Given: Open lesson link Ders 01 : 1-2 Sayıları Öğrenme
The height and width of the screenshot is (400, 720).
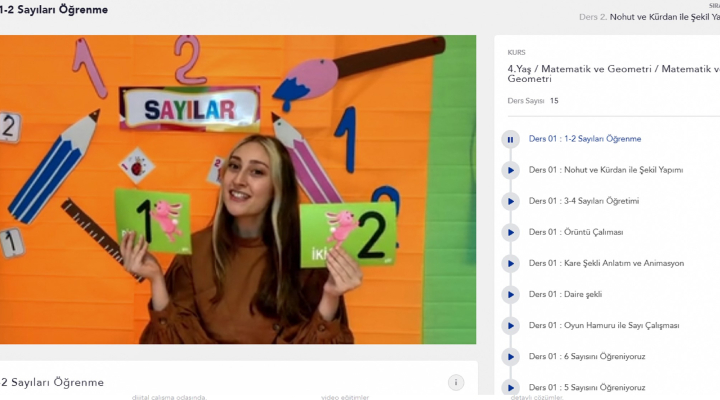Looking at the screenshot, I should click(x=585, y=139).
